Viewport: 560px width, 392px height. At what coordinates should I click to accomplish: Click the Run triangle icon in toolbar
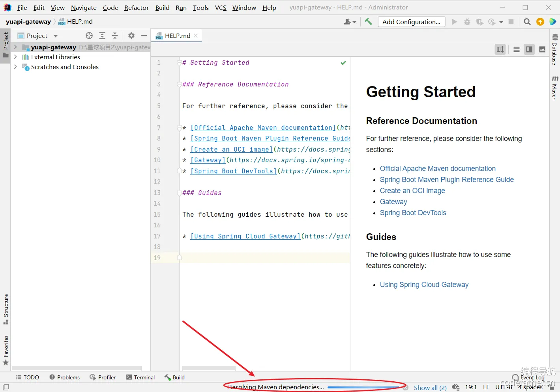(x=454, y=22)
